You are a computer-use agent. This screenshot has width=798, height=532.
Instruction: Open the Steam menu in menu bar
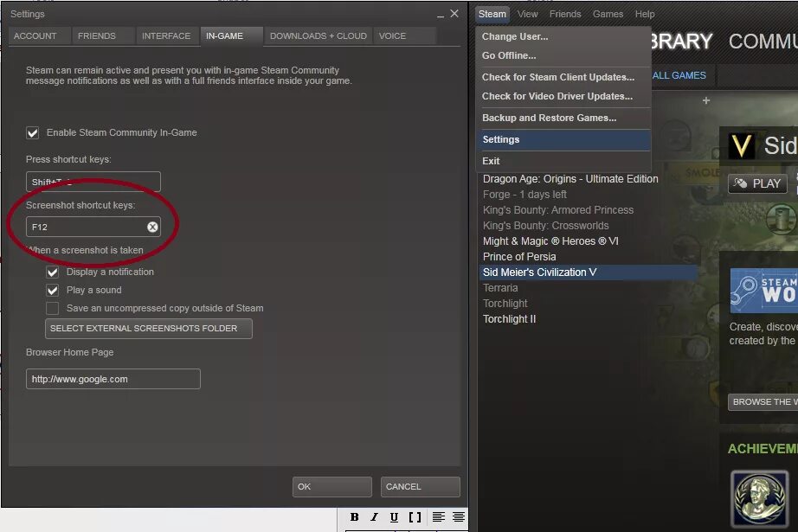pyautogui.click(x=492, y=14)
